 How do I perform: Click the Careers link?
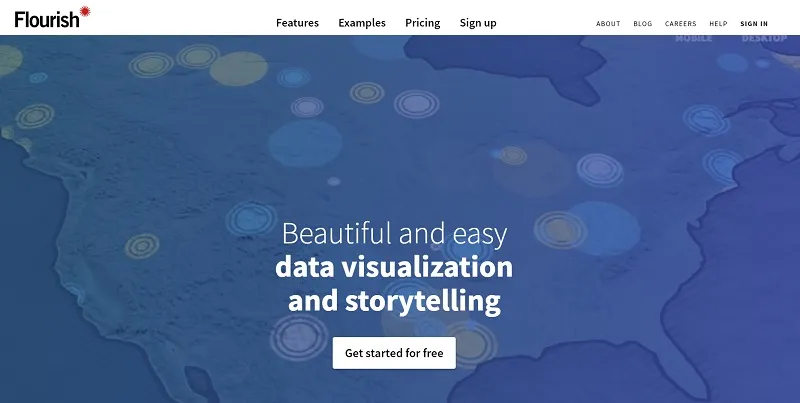[x=681, y=24]
